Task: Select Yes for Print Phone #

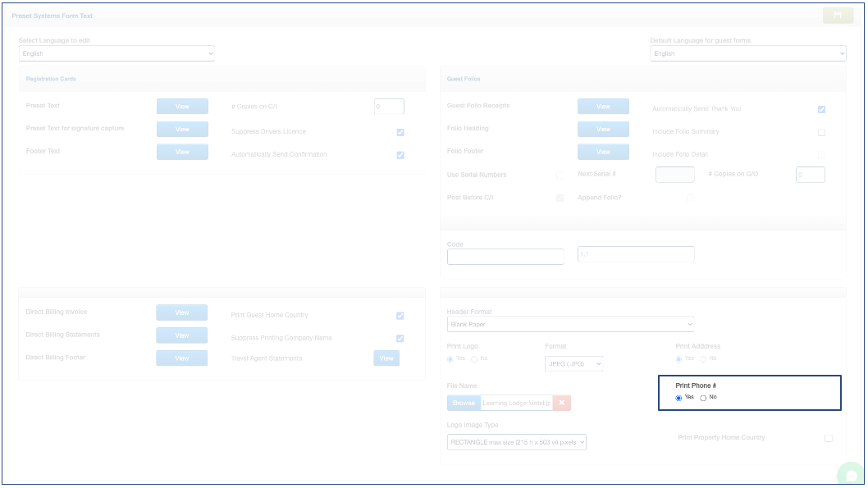Action: tap(678, 398)
